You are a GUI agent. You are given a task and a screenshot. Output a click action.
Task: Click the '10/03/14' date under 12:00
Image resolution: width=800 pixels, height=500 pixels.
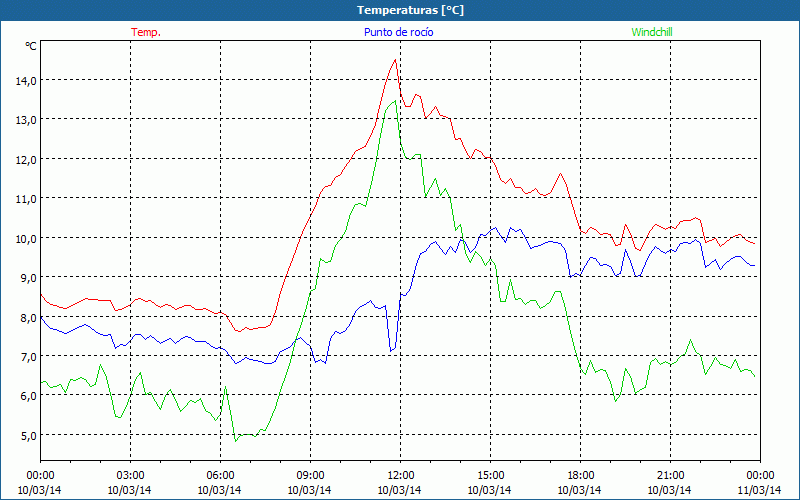[399, 490]
